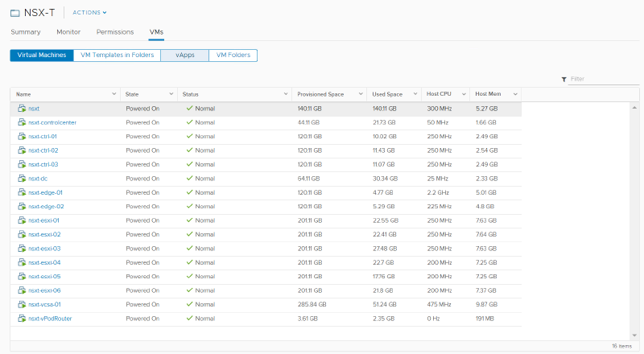Image resolution: width=644 pixels, height=354 pixels.
Task: Select the Virtual Machines view button
Action: (x=42, y=55)
